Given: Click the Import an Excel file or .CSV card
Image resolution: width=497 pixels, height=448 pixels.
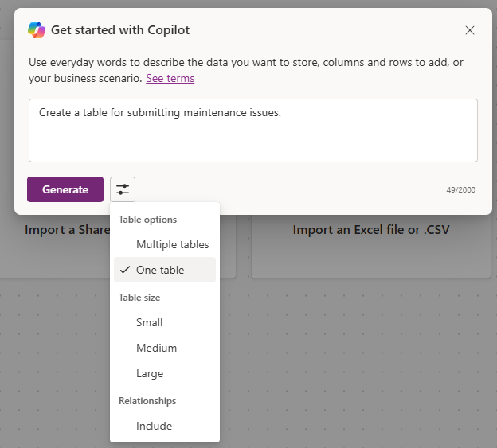Looking at the screenshot, I should (x=371, y=247).
